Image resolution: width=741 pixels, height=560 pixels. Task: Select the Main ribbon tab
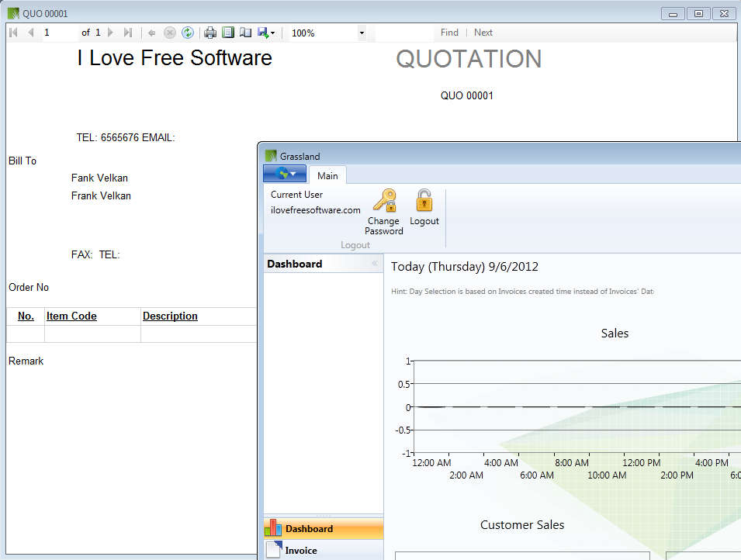click(x=327, y=176)
